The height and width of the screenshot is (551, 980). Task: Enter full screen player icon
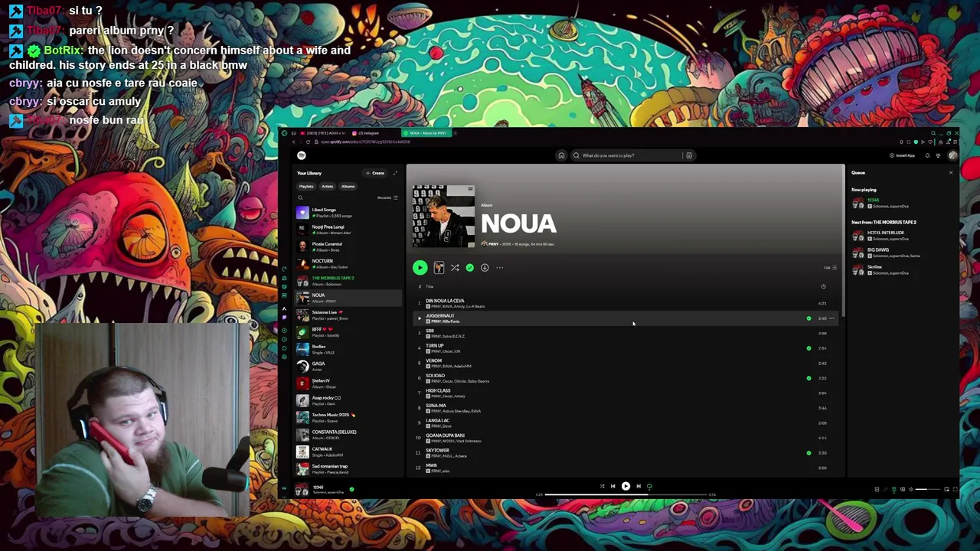[955, 489]
